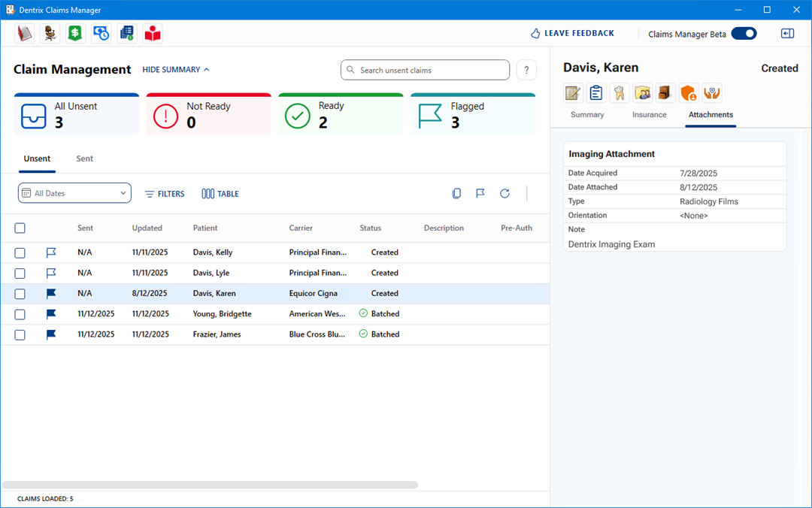812x508 pixels.
Task: Click the LEAVE FEEDBACK button
Action: 572,33
